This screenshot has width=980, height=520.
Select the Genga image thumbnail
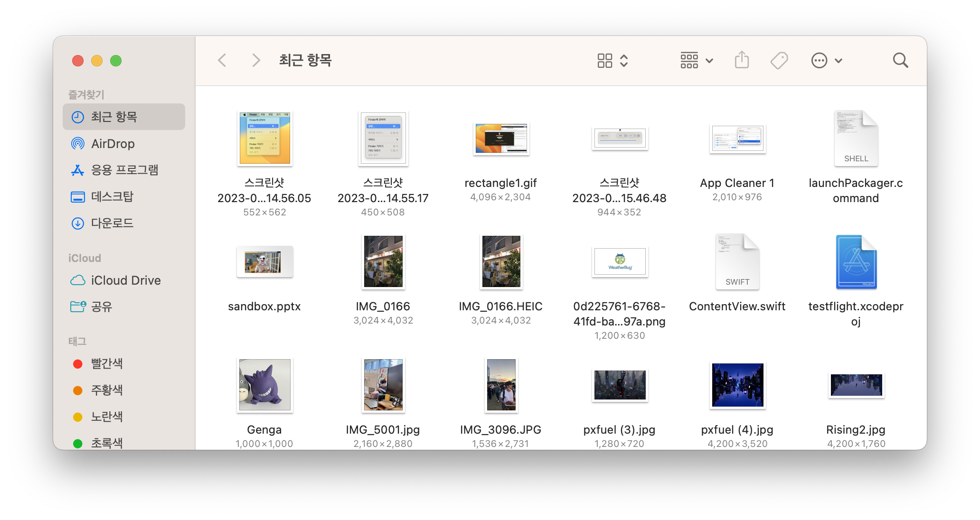point(264,385)
